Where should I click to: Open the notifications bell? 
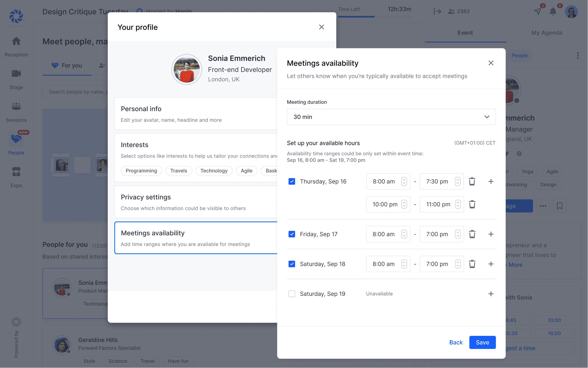tap(553, 11)
